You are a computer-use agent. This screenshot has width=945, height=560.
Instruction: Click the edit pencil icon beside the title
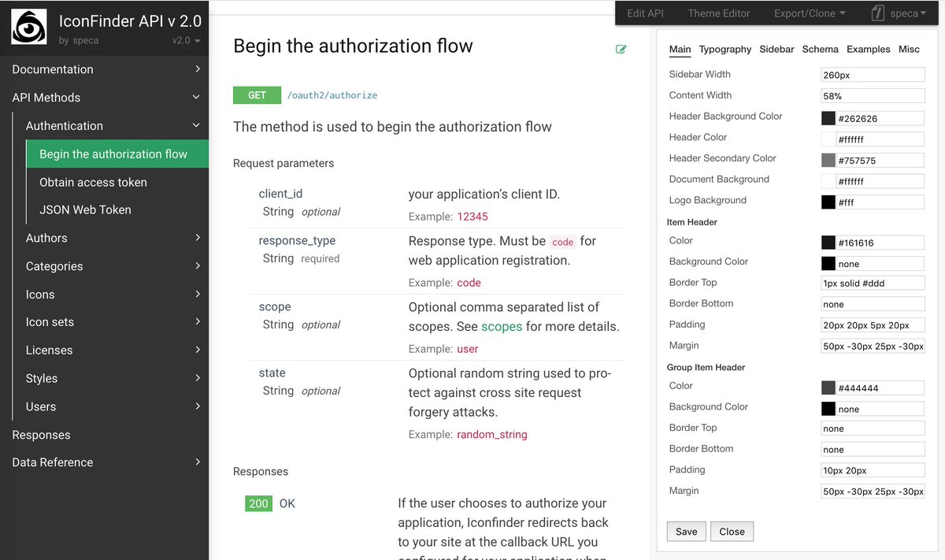coord(621,50)
